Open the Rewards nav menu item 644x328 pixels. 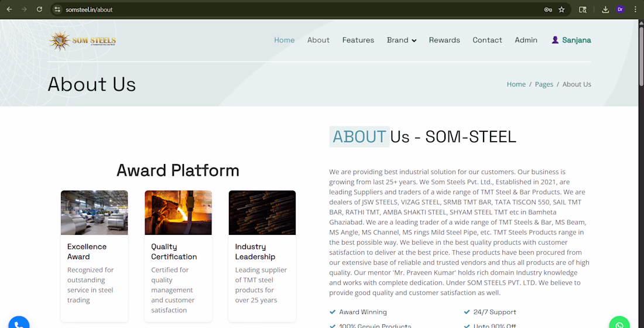pyautogui.click(x=444, y=40)
